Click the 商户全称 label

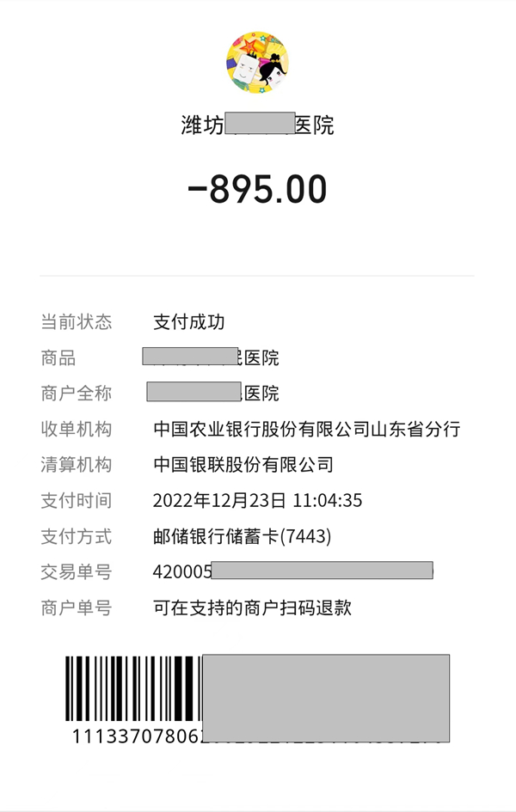[x=76, y=394]
